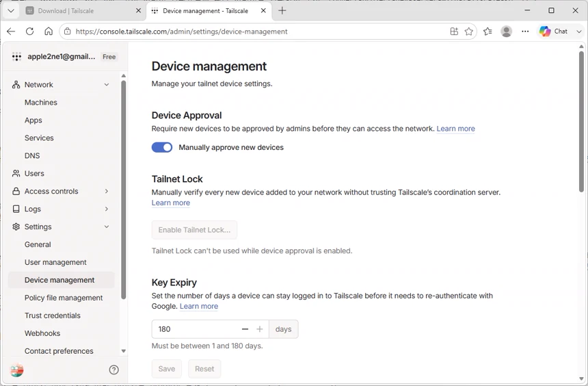Click the Network section icon

pyautogui.click(x=16, y=84)
